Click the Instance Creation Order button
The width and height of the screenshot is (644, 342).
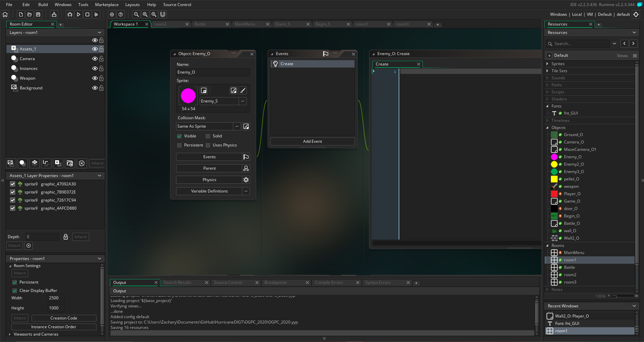(x=54, y=327)
